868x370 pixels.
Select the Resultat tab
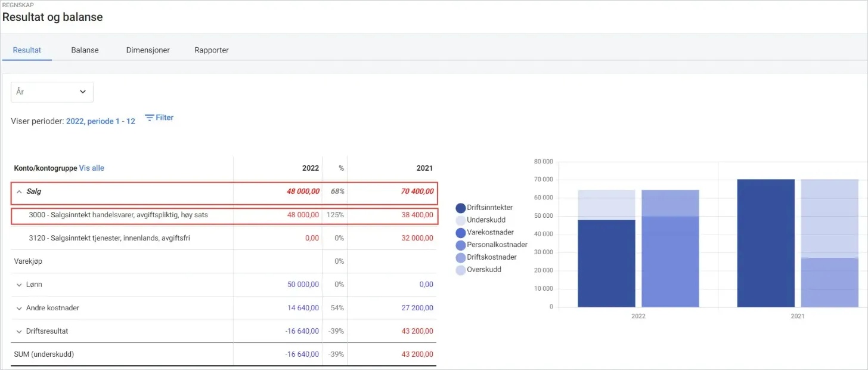point(27,50)
